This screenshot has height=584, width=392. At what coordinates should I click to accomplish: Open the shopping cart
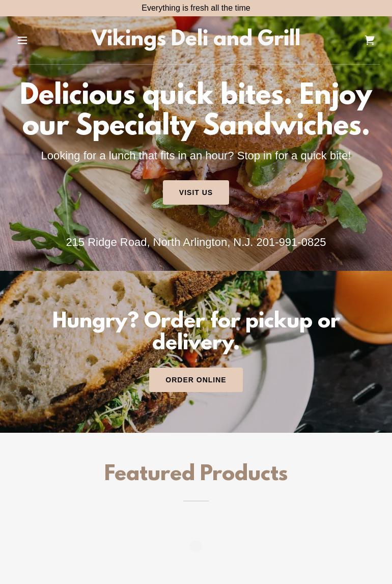tap(369, 40)
